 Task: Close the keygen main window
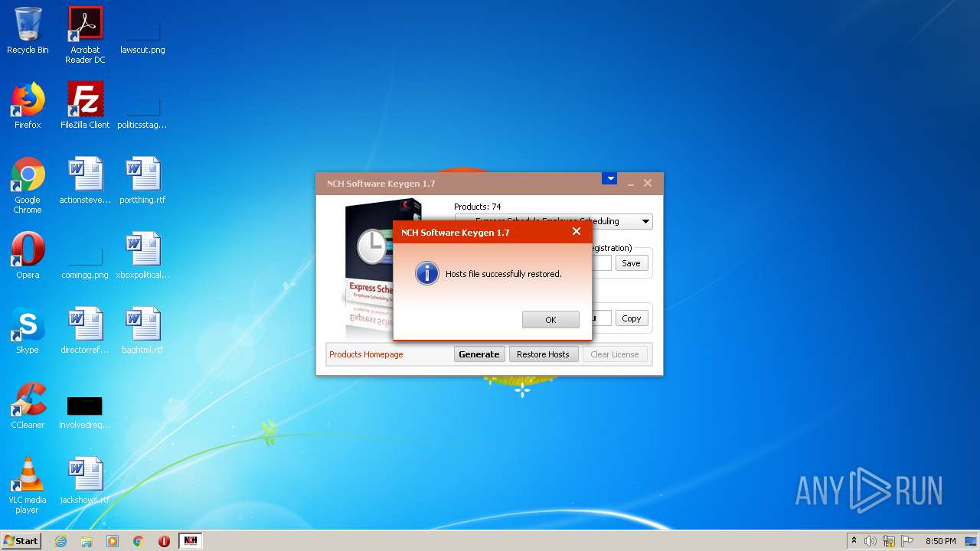click(x=648, y=183)
